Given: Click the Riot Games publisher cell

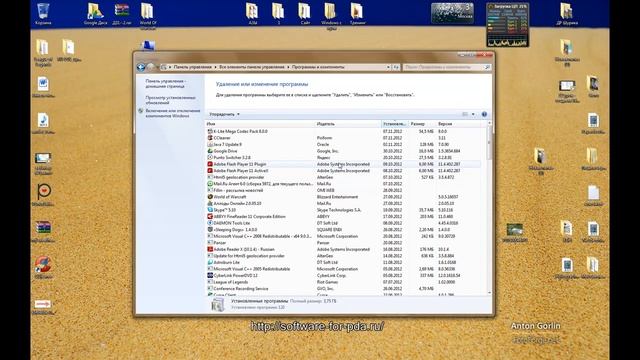Looking at the screenshot, I should coord(327,282).
